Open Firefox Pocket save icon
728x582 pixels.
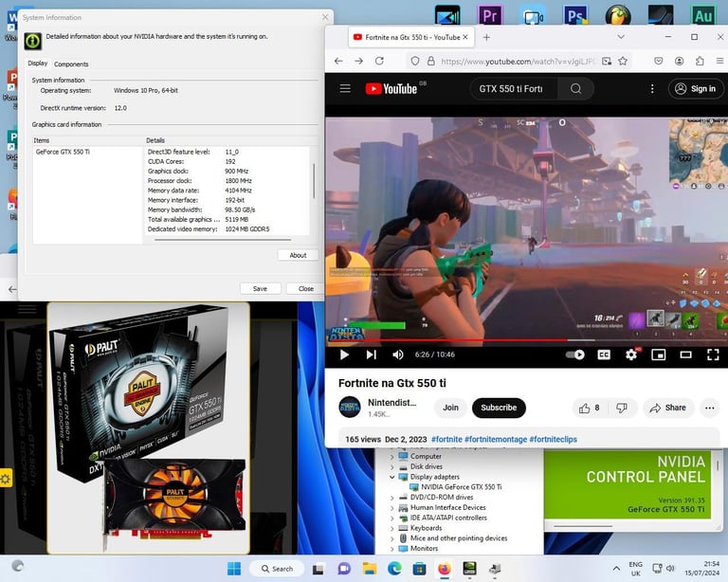coord(659,61)
